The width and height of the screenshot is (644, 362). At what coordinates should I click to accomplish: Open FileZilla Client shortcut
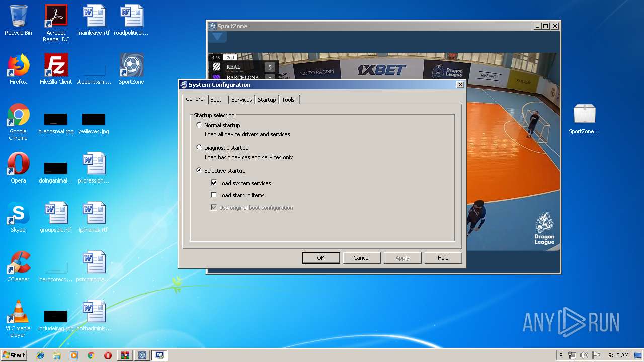pos(56,69)
